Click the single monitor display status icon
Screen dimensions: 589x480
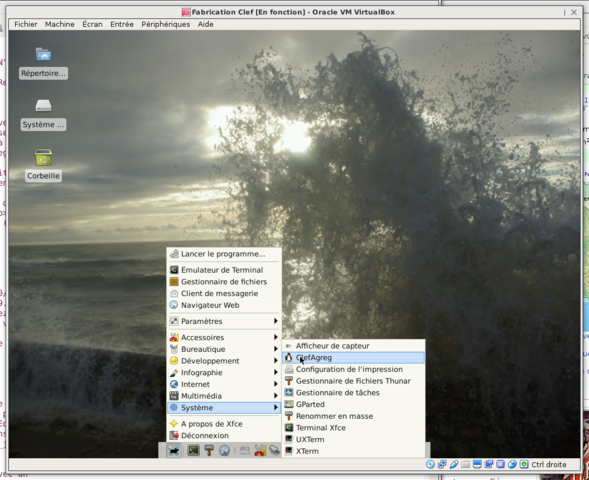(477, 464)
